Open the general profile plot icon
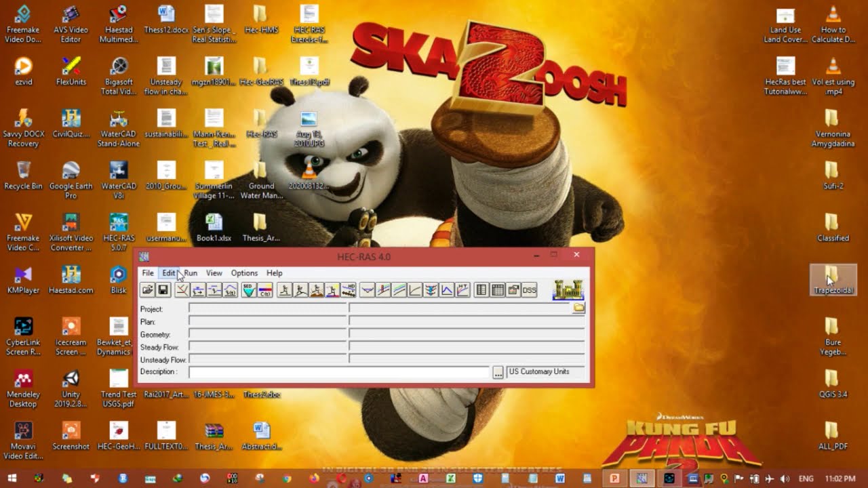868x488 pixels. coord(399,290)
